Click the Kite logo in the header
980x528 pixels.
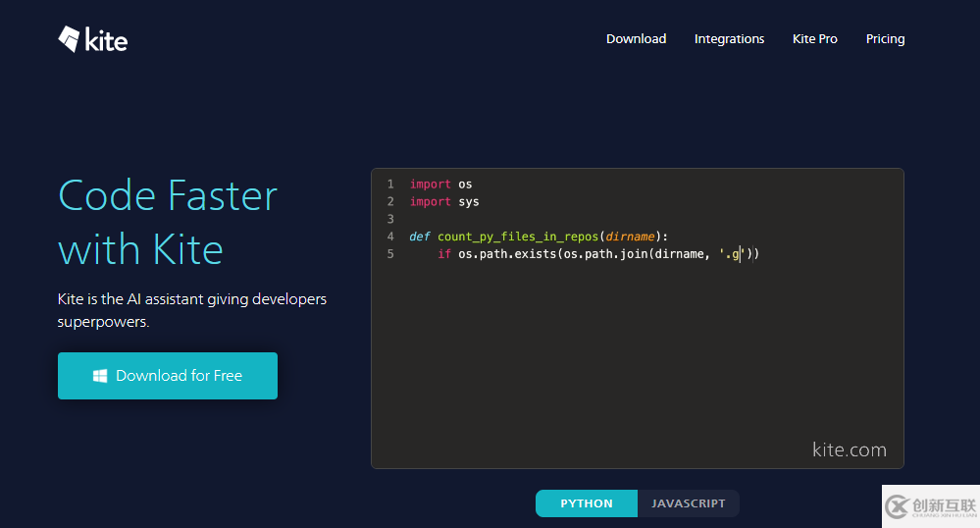pyautogui.click(x=92, y=39)
